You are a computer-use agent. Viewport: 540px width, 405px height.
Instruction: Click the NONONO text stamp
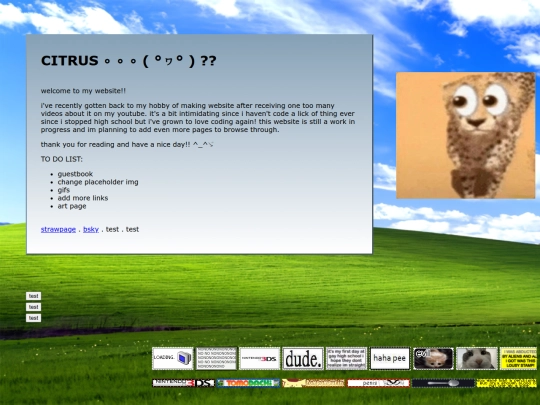click(216, 359)
